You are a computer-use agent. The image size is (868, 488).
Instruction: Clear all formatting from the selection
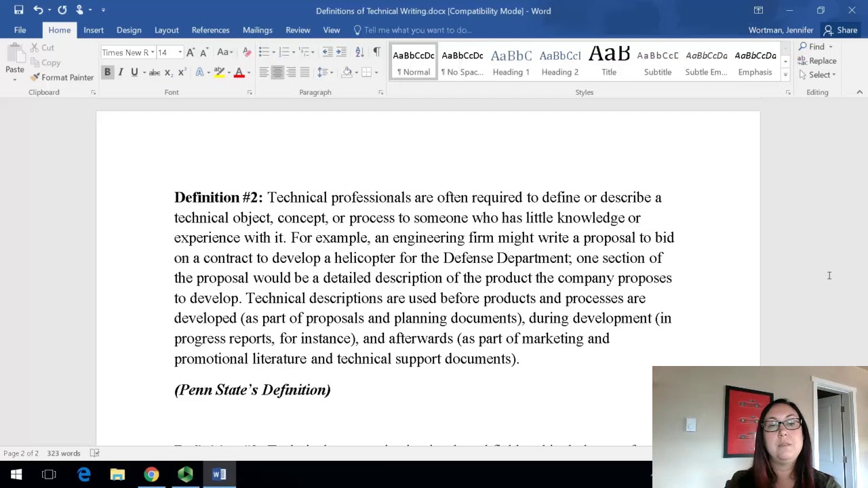[x=246, y=52]
